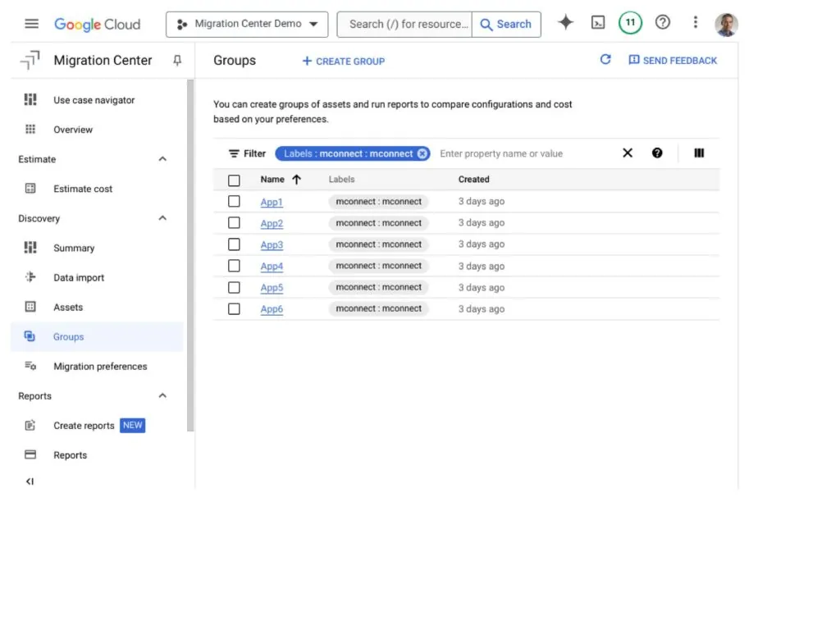Open the three-dot settings menu
This screenshot has height=630, width=840.
tap(696, 22)
